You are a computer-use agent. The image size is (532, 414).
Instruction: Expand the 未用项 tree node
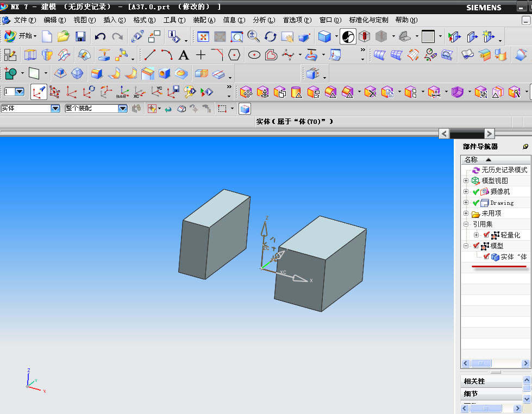466,213
